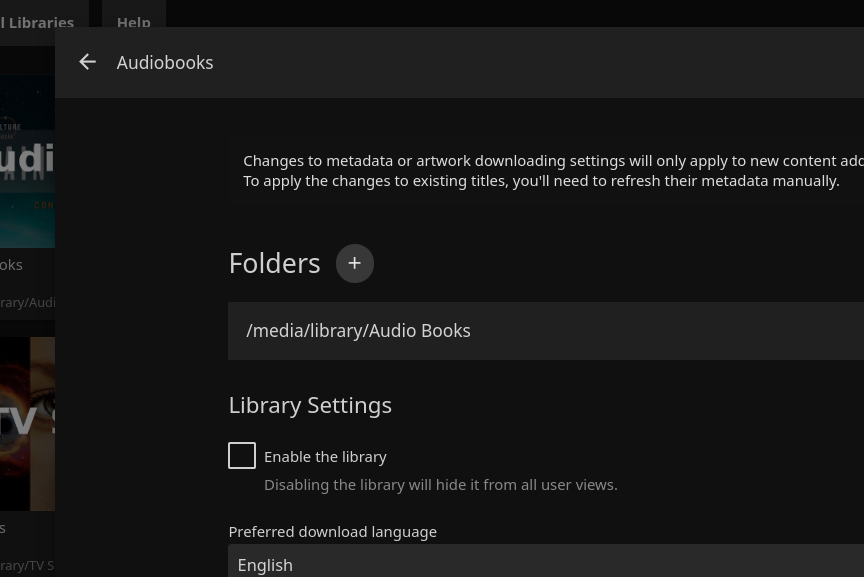The height and width of the screenshot is (577, 864).
Task: Click the back arrow next to Audiobooks
Action: (x=88, y=62)
